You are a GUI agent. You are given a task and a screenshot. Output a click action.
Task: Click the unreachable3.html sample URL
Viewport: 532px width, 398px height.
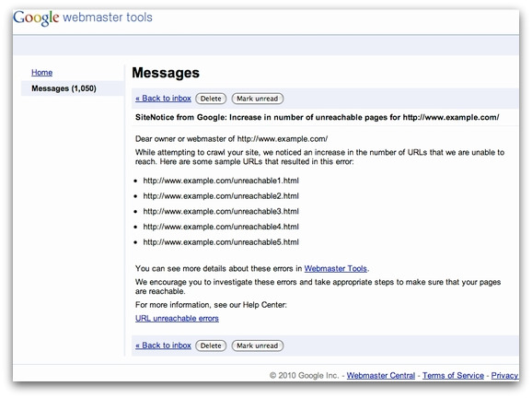(x=221, y=211)
